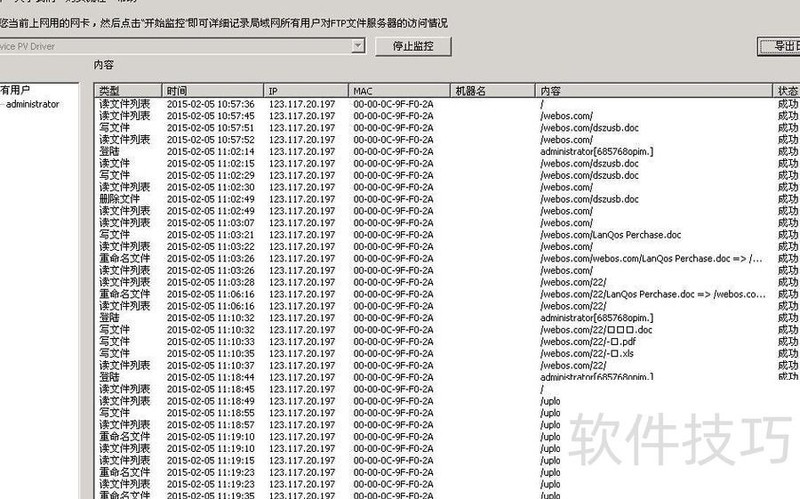Select row with LanQos Perchase.doc write entry

click(x=300, y=235)
